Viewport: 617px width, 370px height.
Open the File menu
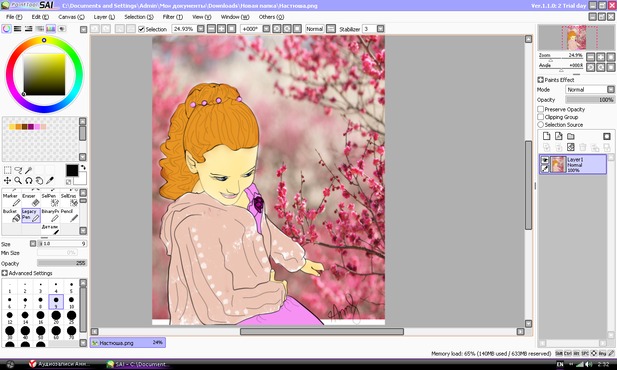[x=14, y=17]
